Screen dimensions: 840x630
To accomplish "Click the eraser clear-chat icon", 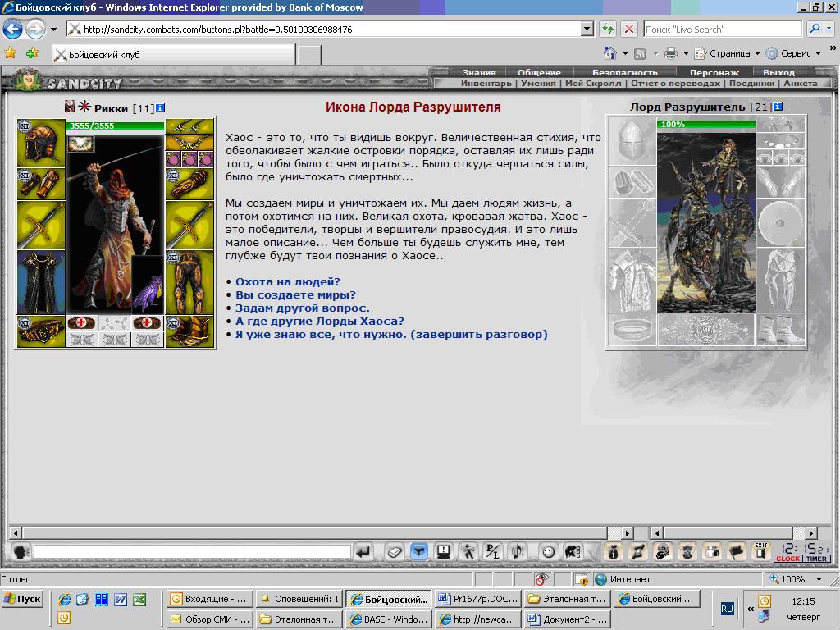I will (395, 551).
